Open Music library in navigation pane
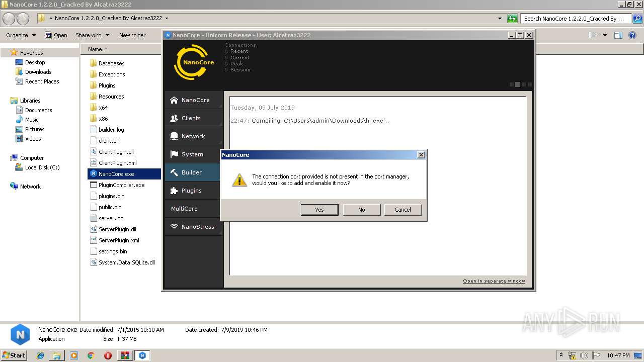This screenshot has height=362, width=644. point(27,120)
